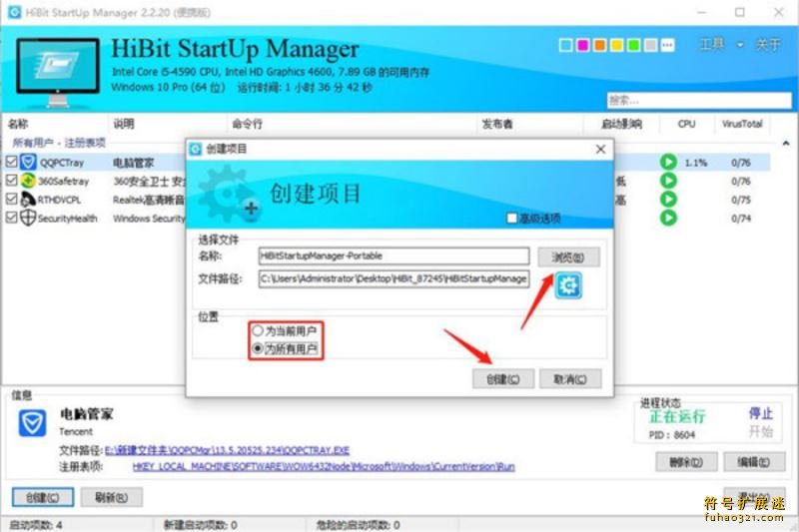The image size is (799, 532).
Task: Sort by the 启动影响 column header
Action: click(x=621, y=124)
